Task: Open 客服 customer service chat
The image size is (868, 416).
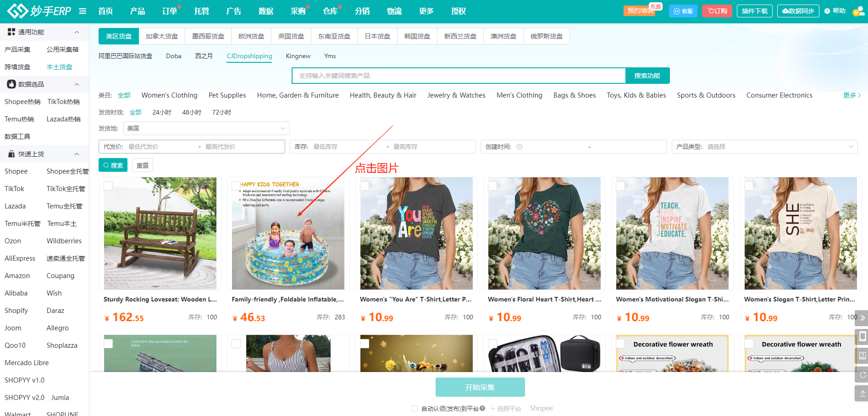Action: (x=683, y=11)
